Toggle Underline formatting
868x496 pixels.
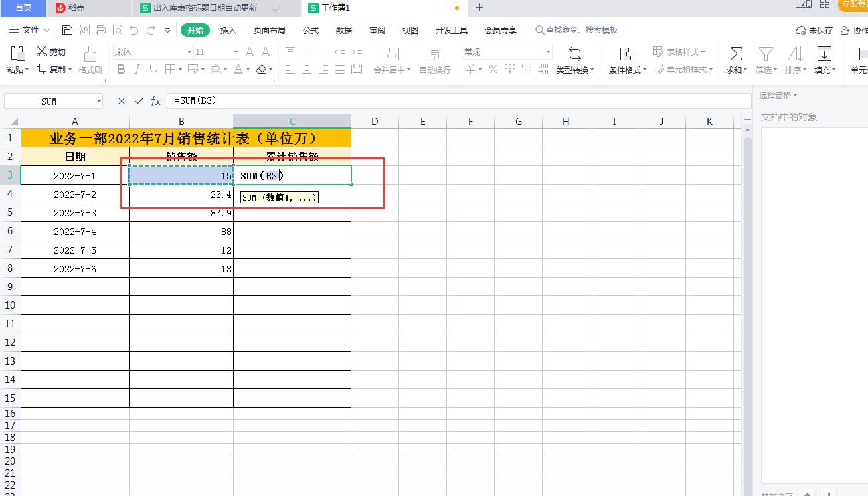pyautogui.click(x=153, y=69)
